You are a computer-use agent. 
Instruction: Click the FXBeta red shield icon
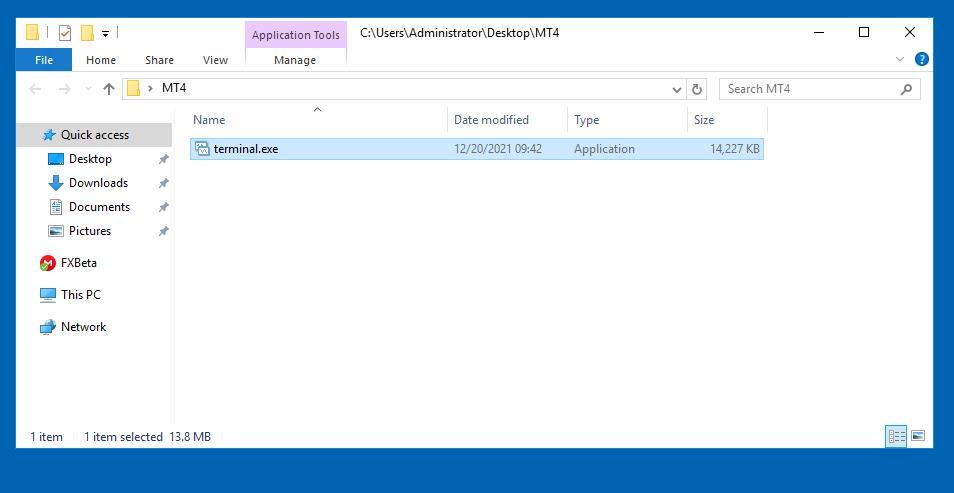pyautogui.click(x=47, y=263)
